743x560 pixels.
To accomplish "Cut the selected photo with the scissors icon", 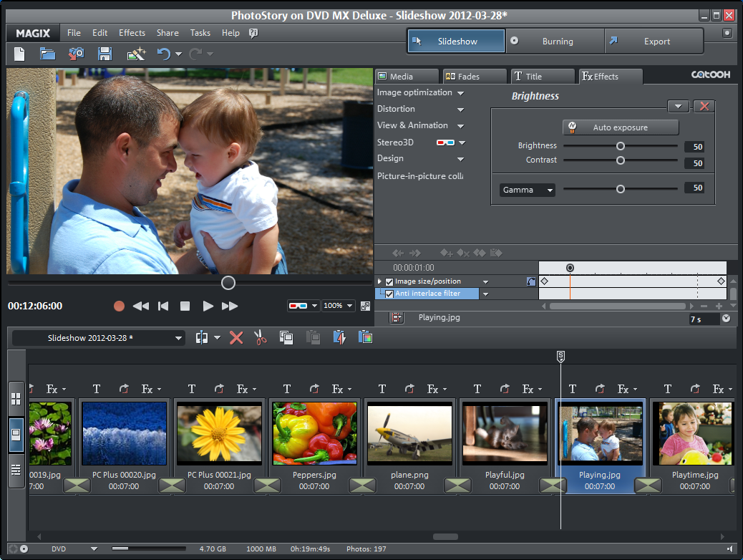I will (x=260, y=337).
